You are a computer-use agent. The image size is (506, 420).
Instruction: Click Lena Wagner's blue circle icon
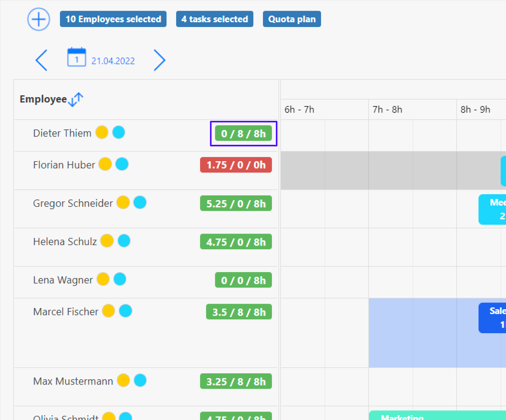coord(120,279)
